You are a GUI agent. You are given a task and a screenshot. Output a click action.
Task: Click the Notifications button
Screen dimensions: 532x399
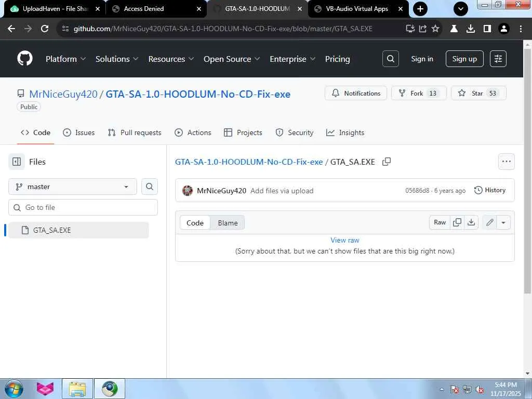[x=355, y=94]
